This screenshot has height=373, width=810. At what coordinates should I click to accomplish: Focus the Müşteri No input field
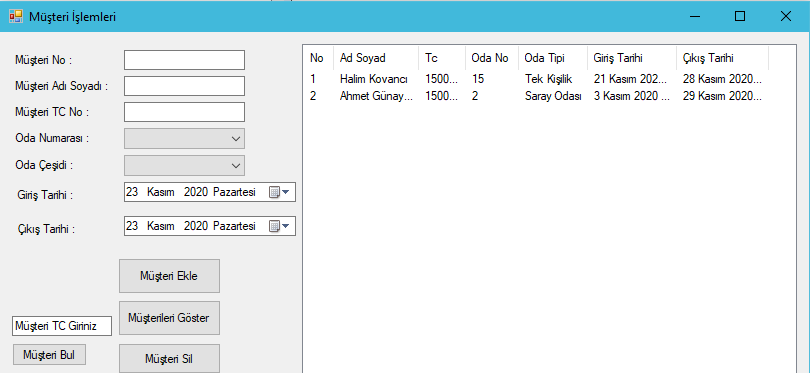184,60
